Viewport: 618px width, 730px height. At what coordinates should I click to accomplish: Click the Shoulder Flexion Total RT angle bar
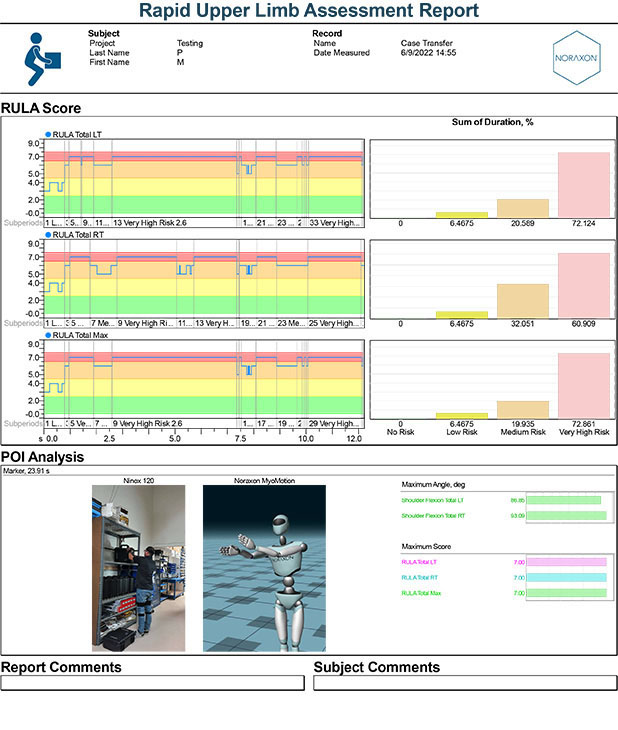566,516
